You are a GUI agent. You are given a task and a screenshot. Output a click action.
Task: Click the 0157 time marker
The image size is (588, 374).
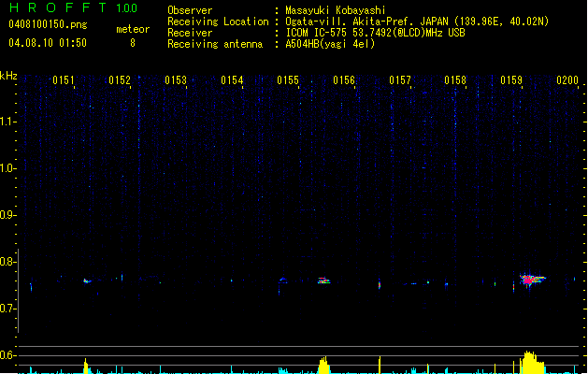point(400,80)
